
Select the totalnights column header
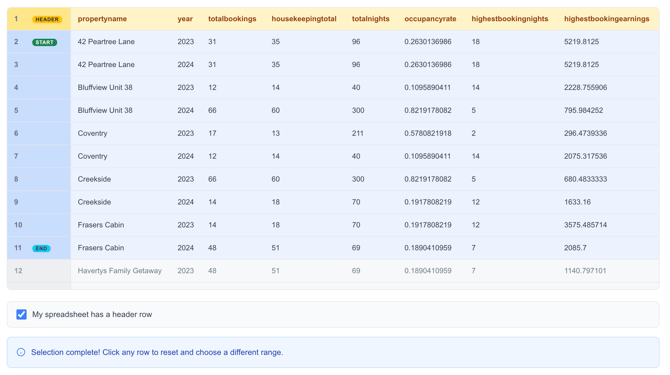(370, 19)
